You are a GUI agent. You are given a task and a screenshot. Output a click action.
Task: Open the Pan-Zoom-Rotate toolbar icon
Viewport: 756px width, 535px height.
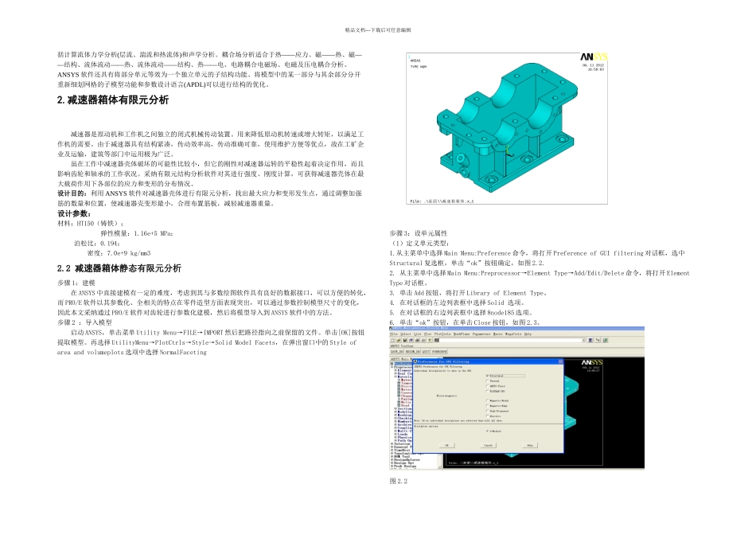tap(411, 340)
